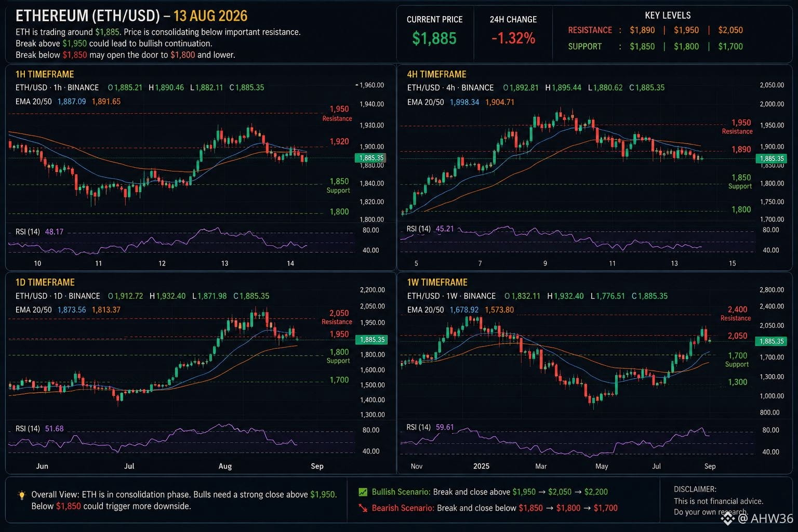The width and height of the screenshot is (798, 532).
Task: Select the 1W TIMEFRAME heading
Action: tap(437, 282)
